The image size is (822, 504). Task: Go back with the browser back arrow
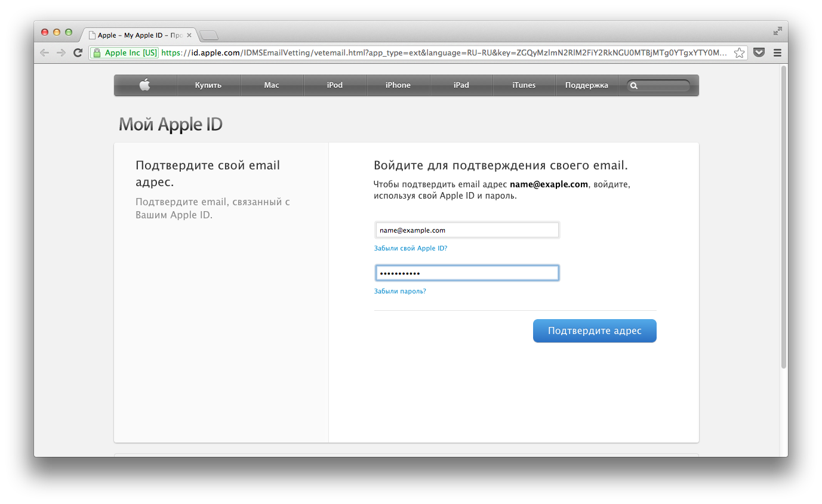pos(44,53)
